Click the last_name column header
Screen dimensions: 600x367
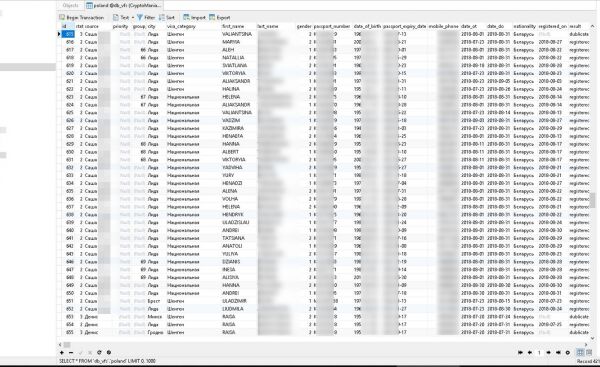point(268,26)
